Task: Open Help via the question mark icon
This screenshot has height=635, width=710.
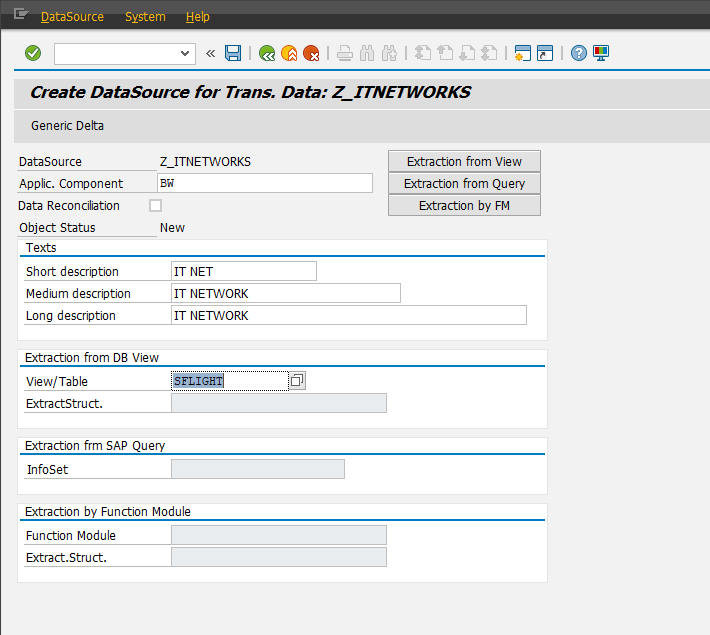Action: coord(578,53)
